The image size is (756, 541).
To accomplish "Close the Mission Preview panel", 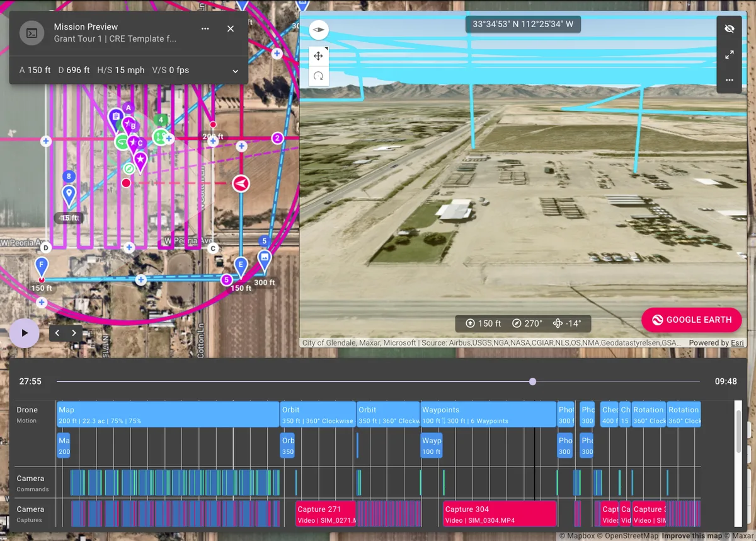I will pos(231,29).
